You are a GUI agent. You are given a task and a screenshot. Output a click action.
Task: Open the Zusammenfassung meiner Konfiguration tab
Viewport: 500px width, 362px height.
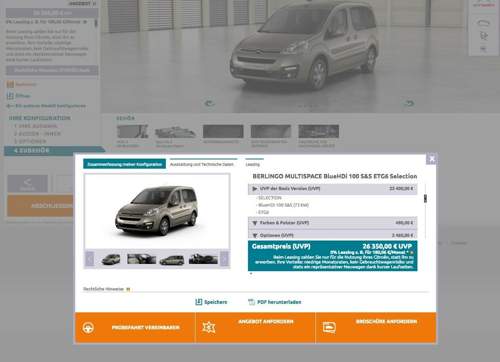pyautogui.click(x=124, y=164)
